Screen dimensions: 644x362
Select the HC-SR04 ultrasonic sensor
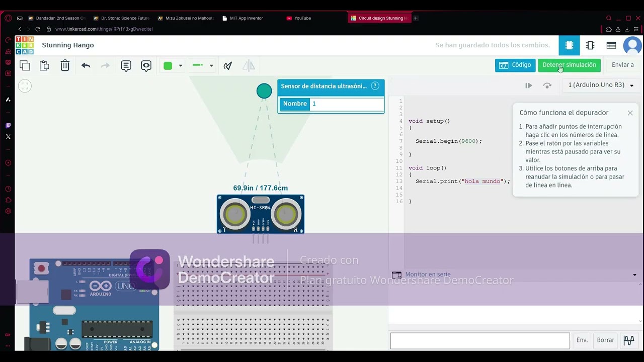tap(261, 214)
